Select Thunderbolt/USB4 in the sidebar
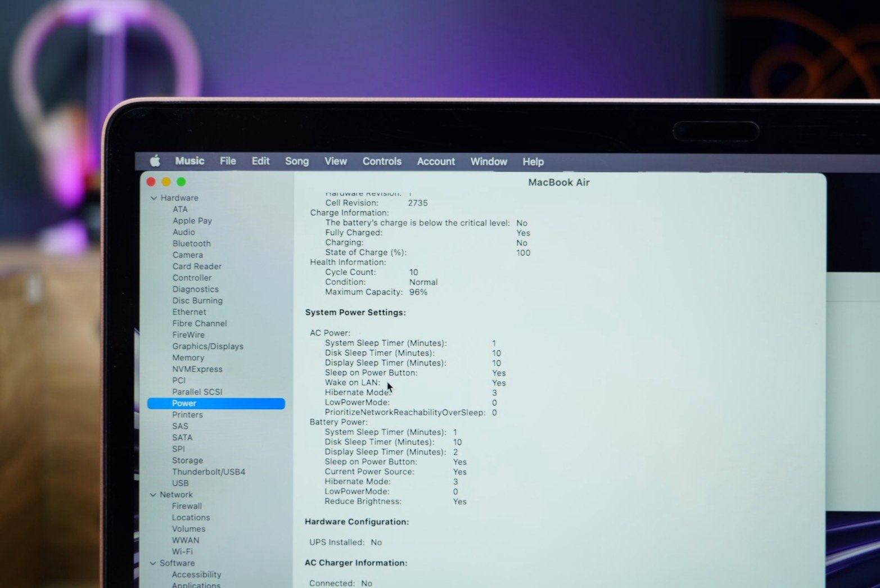Screen dimensions: 880x588 (209, 472)
